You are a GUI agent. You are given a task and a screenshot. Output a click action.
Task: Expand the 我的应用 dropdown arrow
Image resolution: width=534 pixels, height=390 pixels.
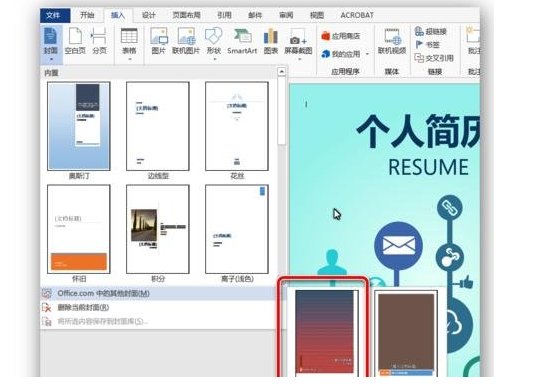tap(367, 54)
